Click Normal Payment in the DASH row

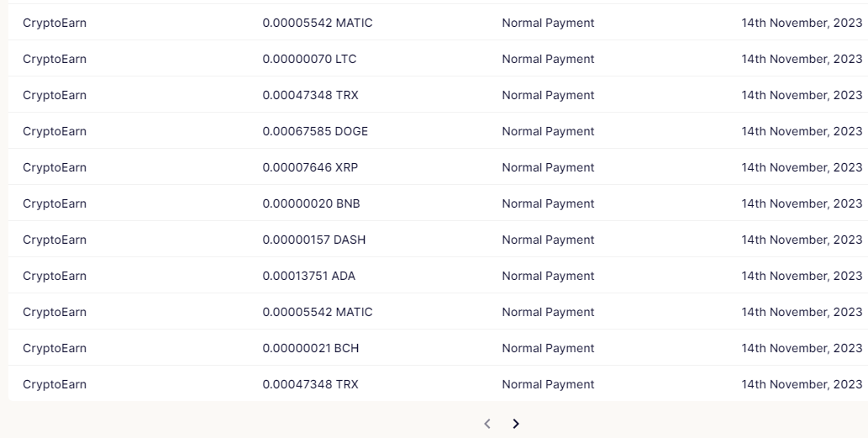coord(548,240)
